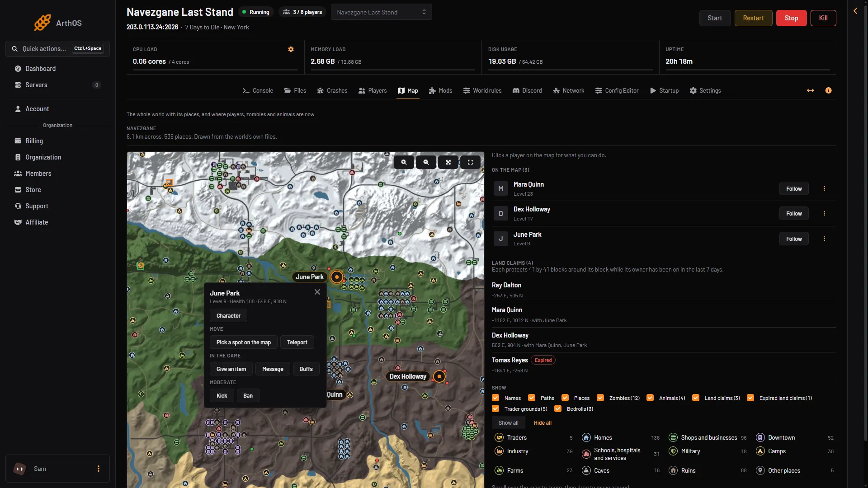Toggle the Animals (4) checkbox
868x488 pixels.
tap(650, 398)
